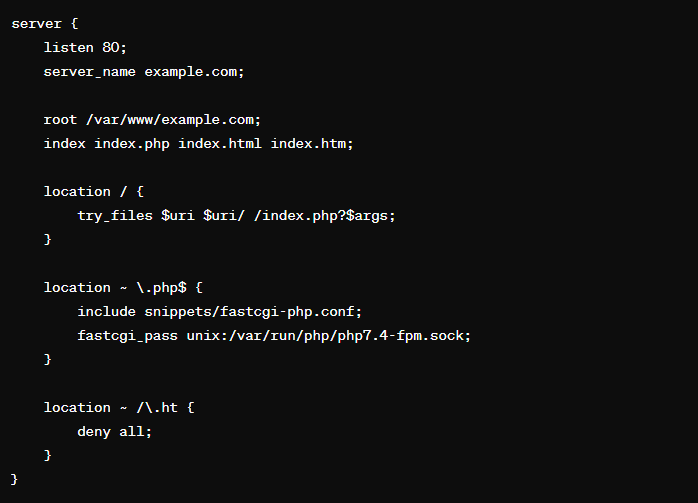The image size is (698, 503).
Task: Click the 'root' directive
Action: 60,120
